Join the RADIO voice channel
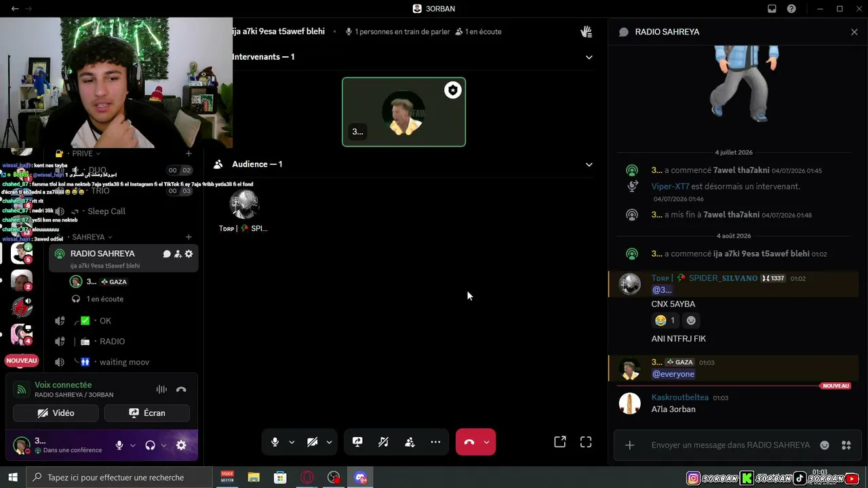The image size is (868, 488). click(123, 341)
